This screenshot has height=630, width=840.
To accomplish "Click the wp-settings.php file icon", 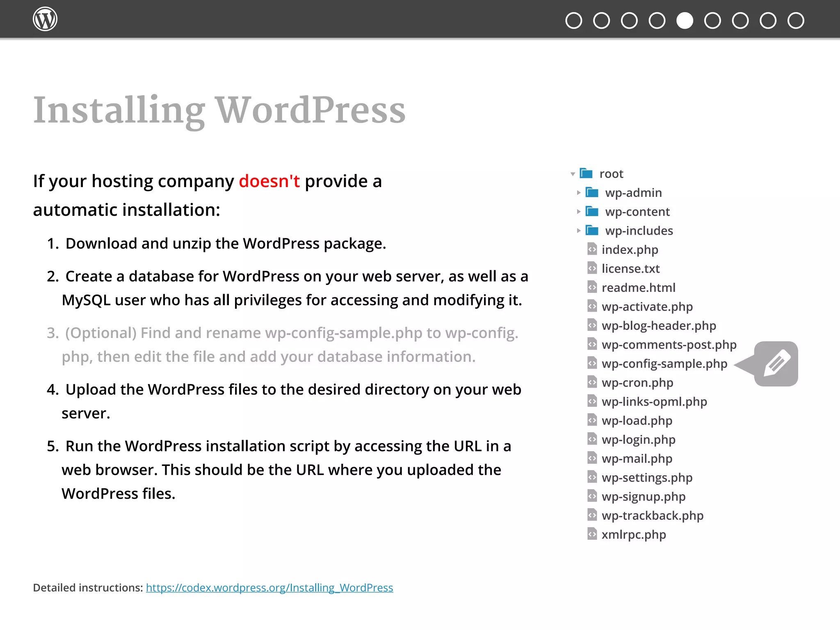I will point(592,477).
